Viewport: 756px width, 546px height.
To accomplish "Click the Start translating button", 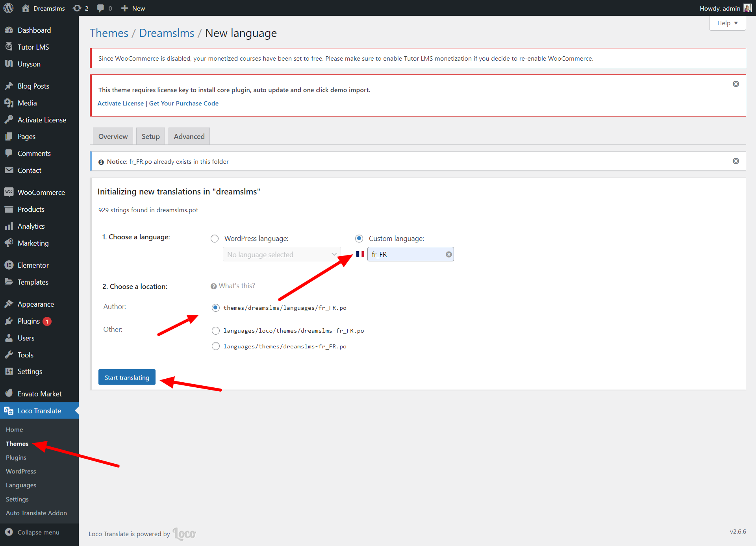I will (x=127, y=378).
